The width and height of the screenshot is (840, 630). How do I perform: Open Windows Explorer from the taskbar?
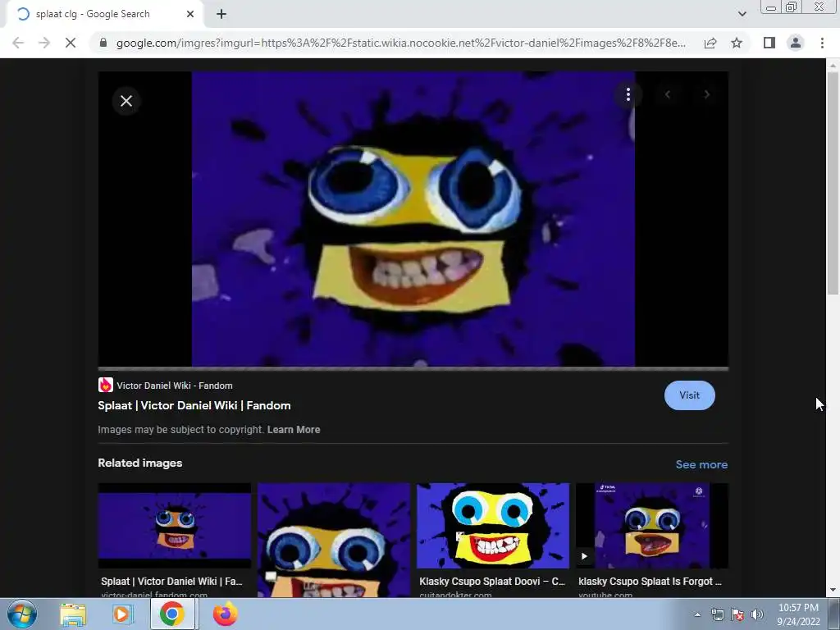(73, 614)
